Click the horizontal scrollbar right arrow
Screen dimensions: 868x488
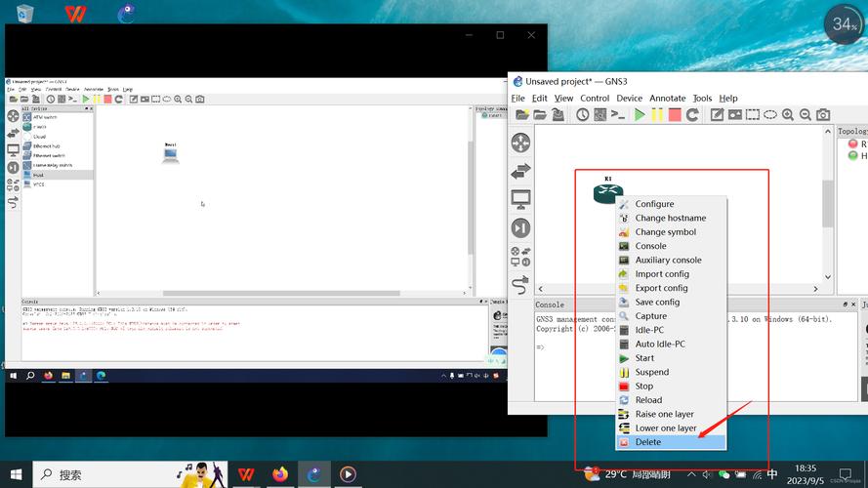[815, 289]
